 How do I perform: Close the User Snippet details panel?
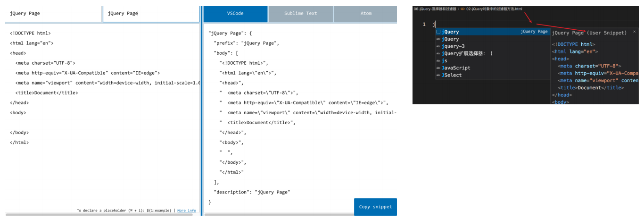pos(634,32)
